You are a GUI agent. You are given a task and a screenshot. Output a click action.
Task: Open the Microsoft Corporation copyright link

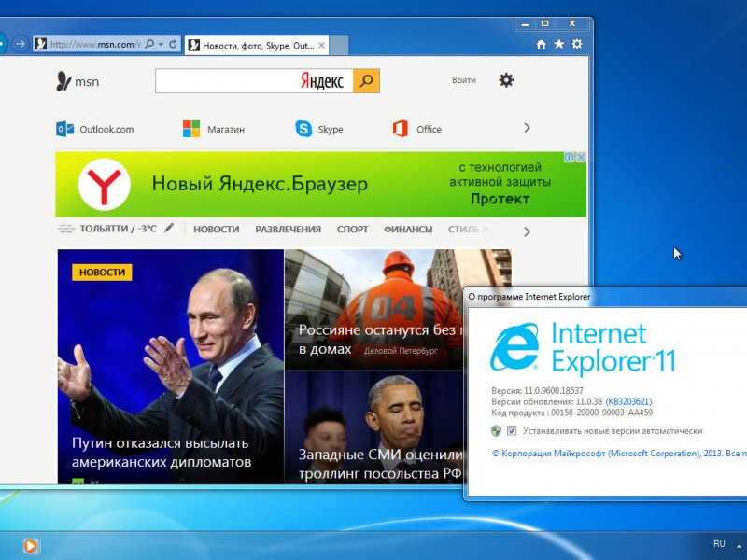click(x=619, y=454)
